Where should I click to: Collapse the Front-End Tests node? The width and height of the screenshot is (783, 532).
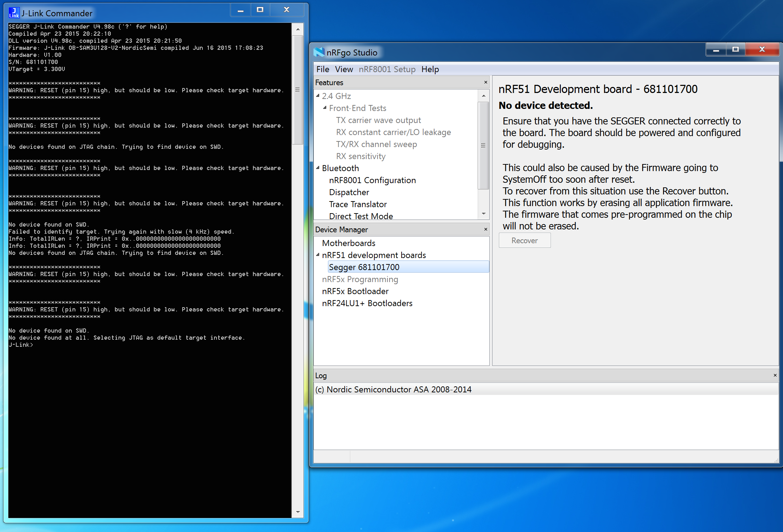pyautogui.click(x=325, y=108)
